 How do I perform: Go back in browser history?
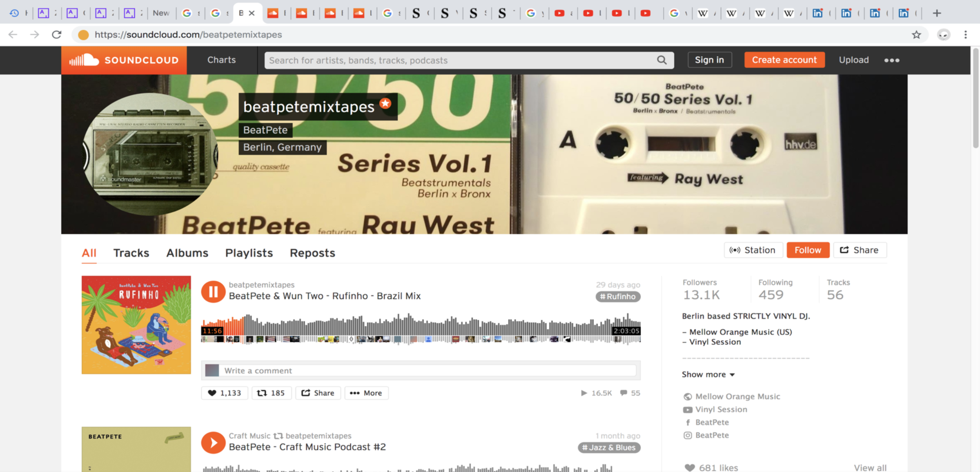(x=13, y=34)
